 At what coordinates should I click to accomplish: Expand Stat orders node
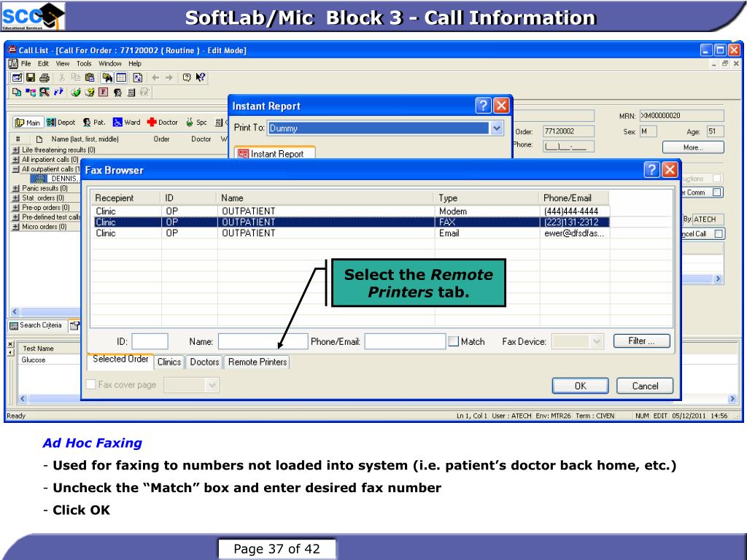click(x=16, y=198)
